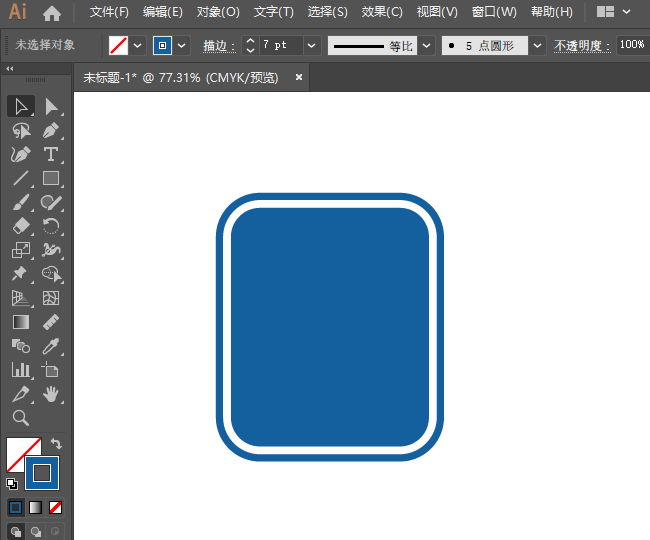Select the Line Segment tool
The height and width of the screenshot is (540, 650).
click(20, 179)
